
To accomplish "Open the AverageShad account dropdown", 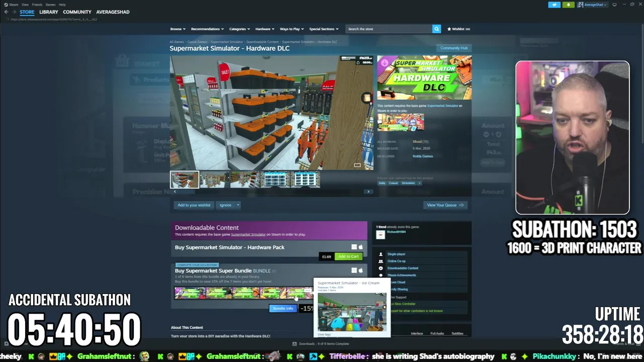I will pyautogui.click(x=593, y=5).
